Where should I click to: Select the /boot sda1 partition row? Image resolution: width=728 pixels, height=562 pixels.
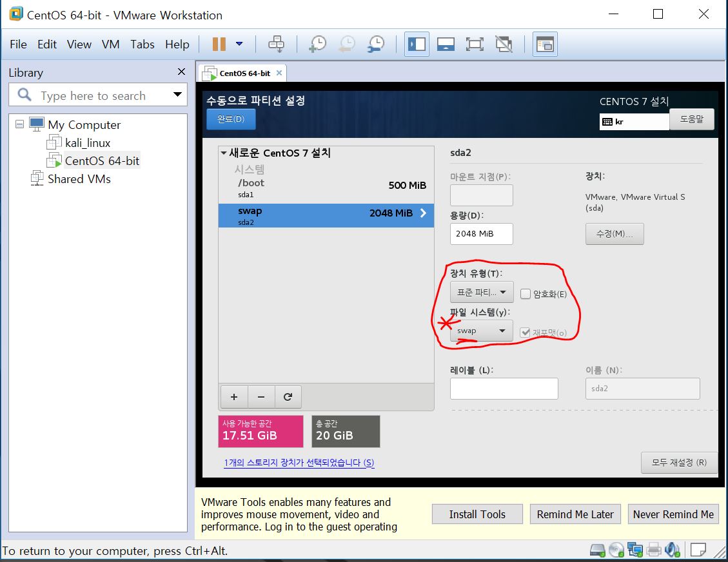(x=326, y=188)
